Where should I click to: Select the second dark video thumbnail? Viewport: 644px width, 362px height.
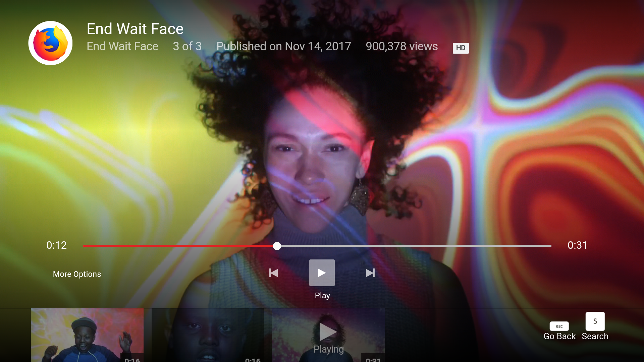click(x=208, y=335)
